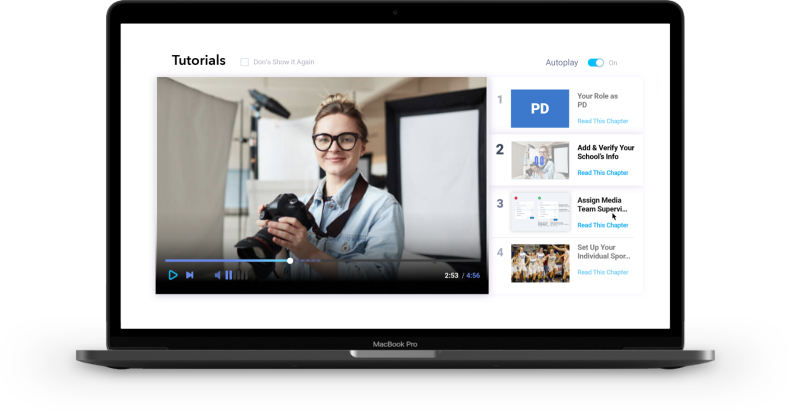Skip to the next video
The width and height of the screenshot is (789, 413).
(x=190, y=275)
